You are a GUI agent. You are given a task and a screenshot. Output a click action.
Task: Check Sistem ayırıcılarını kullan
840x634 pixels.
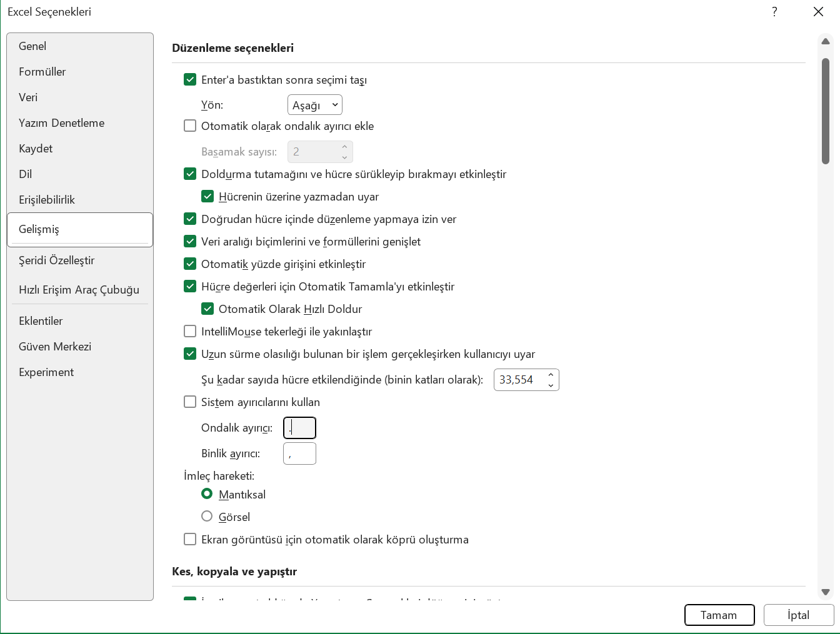tap(190, 402)
